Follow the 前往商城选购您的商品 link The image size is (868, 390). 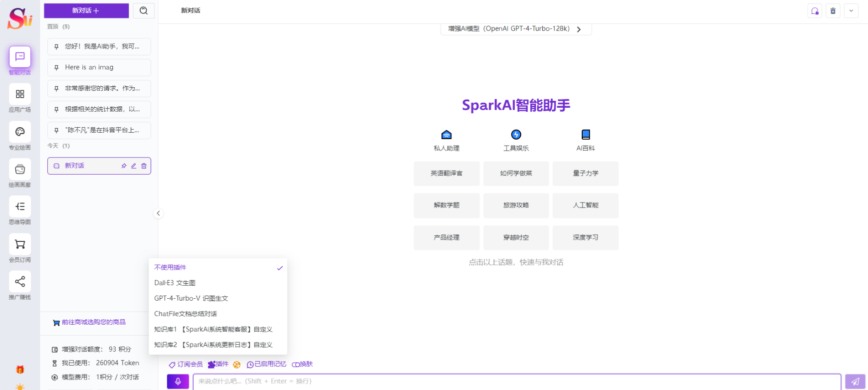tap(93, 322)
